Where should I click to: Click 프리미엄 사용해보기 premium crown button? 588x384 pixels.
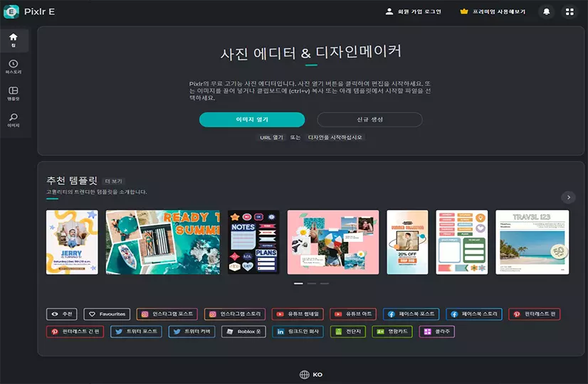[493, 11]
